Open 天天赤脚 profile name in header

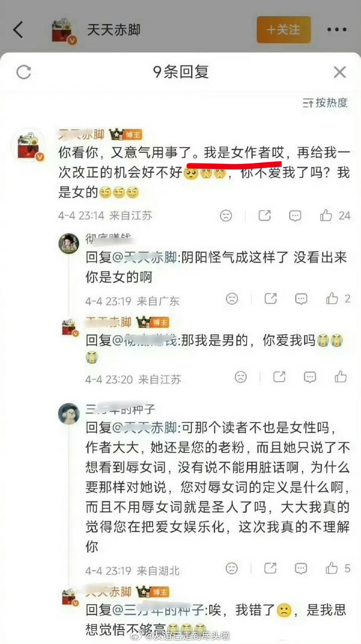114,30
